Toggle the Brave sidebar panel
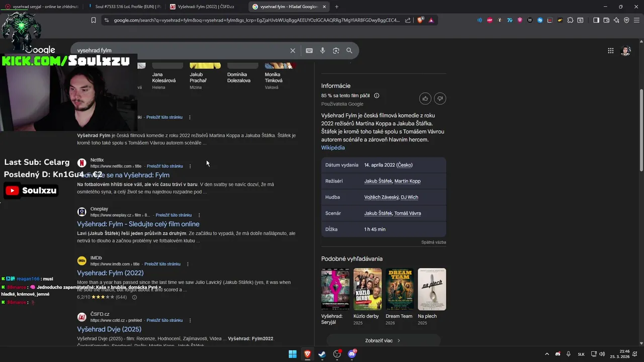Screen dimensions: 644x362 point(596,20)
